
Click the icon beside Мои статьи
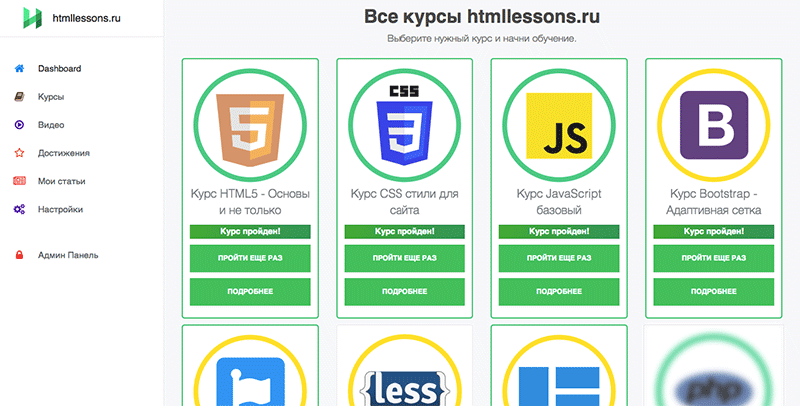point(19,181)
